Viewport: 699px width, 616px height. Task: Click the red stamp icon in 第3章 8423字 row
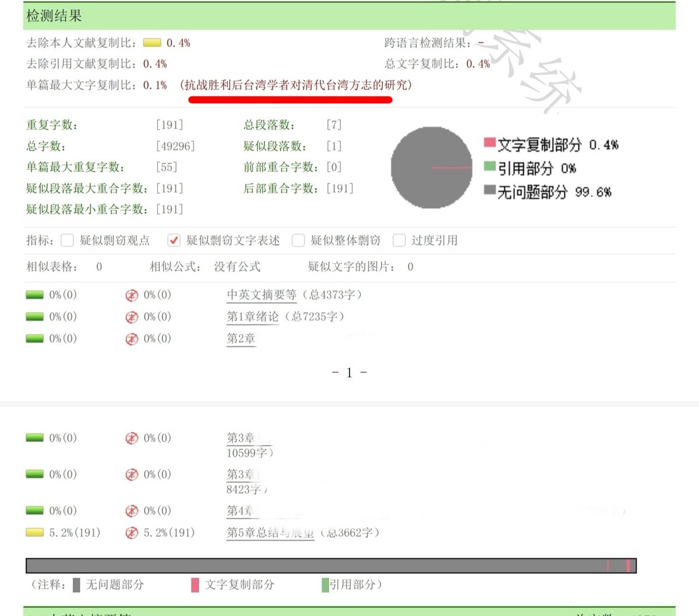pyautogui.click(x=132, y=475)
